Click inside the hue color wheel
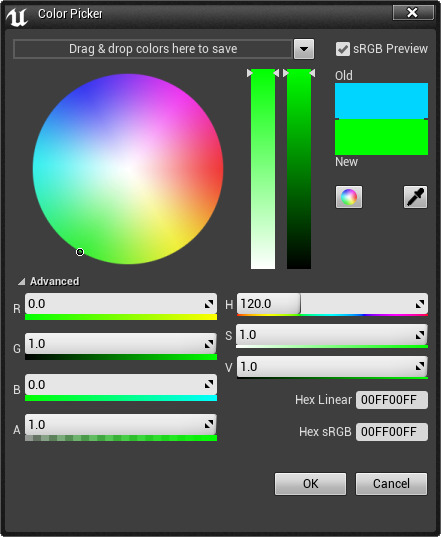Screen dimensions: 441x537 [x=128, y=169]
